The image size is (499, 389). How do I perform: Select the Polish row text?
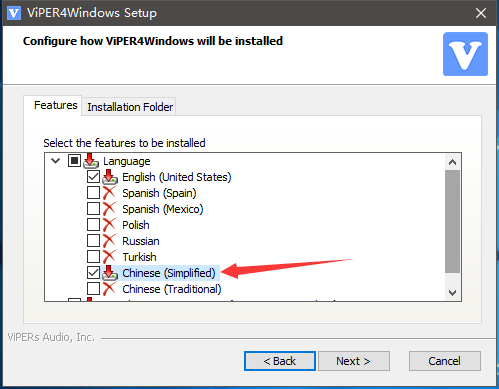(136, 225)
